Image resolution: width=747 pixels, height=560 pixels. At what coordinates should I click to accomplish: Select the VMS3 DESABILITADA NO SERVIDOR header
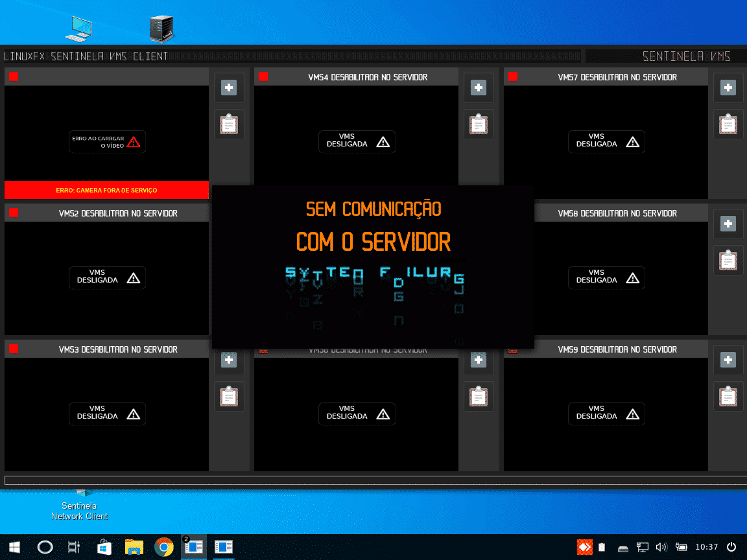coord(118,349)
